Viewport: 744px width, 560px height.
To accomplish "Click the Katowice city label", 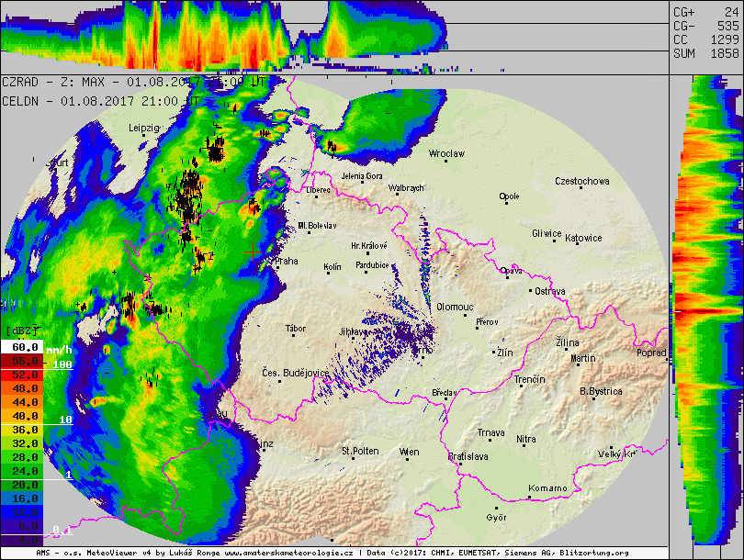I will [x=583, y=238].
